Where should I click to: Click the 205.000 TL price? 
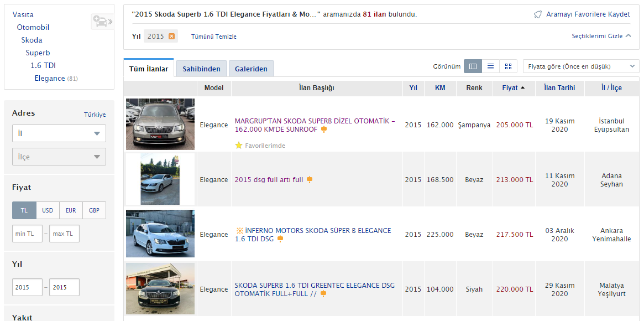(x=514, y=125)
